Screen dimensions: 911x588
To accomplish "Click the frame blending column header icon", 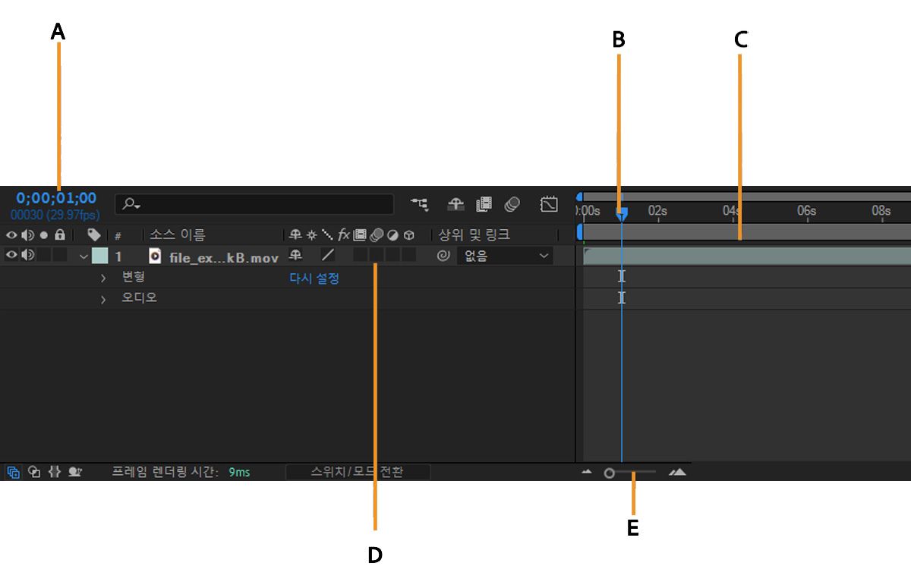I will [x=360, y=235].
